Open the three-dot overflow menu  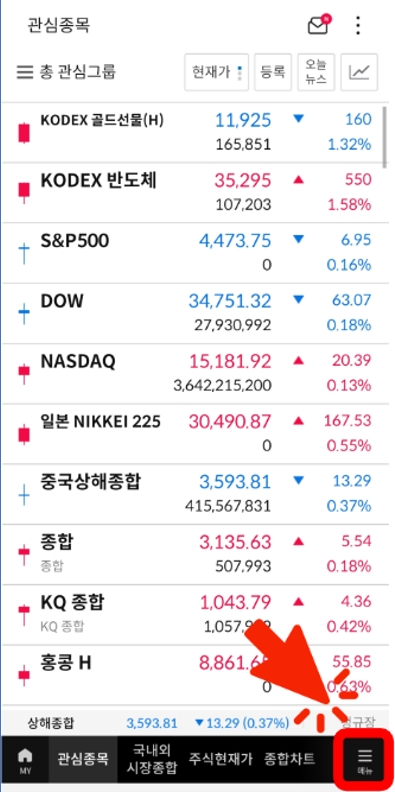(x=358, y=25)
